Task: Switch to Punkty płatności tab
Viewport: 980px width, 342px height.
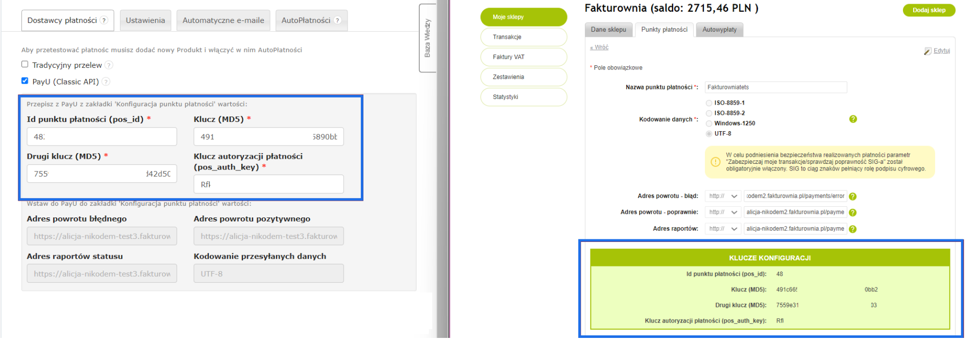Action: [x=664, y=30]
